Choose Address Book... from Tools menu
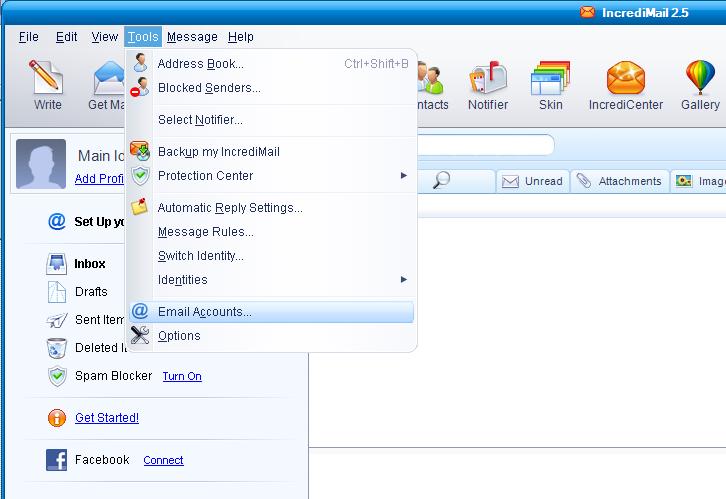Screen dimensions: 726x499 click(271, 63)
